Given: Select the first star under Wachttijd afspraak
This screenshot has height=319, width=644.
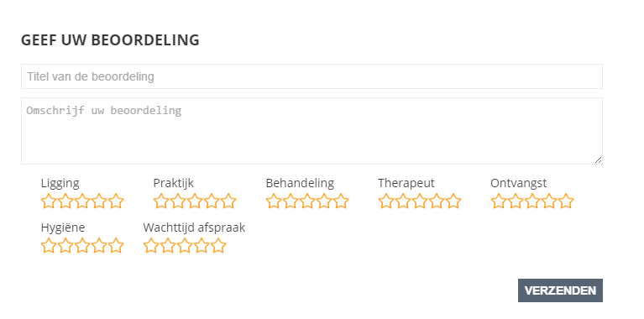Looking at the screenshot, I should [151, 245].
